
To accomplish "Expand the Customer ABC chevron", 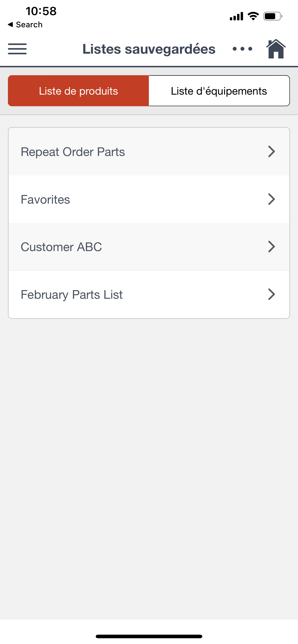I will pos(271,247).
